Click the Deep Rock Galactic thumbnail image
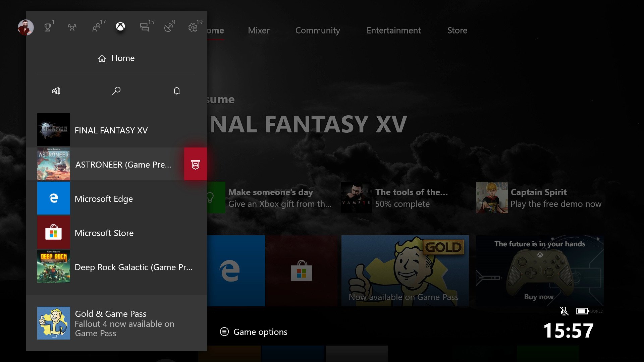This screenshot has height=362, width=644. tap(54, 267)
